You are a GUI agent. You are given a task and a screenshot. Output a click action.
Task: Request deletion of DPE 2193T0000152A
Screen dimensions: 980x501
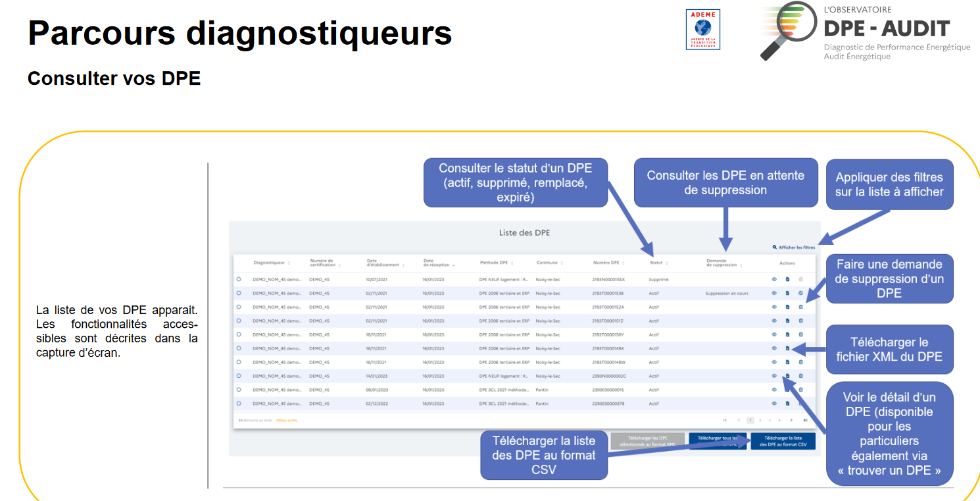coord(800,307)
